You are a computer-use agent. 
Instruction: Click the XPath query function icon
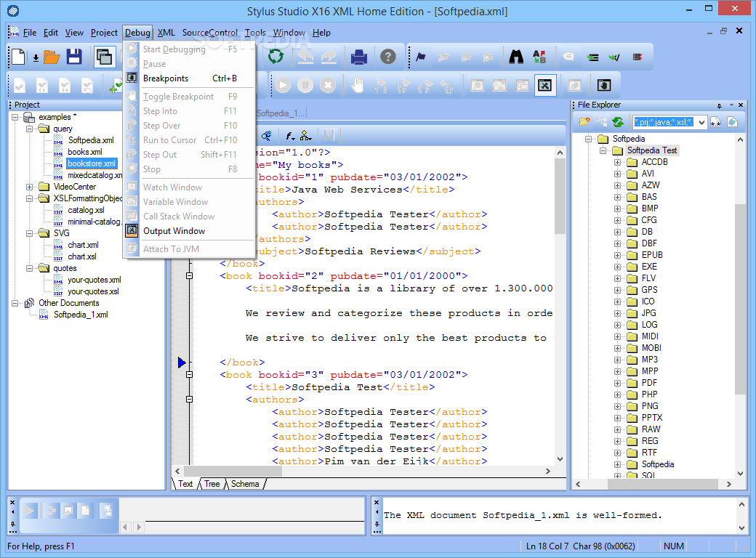coord(290,137)
